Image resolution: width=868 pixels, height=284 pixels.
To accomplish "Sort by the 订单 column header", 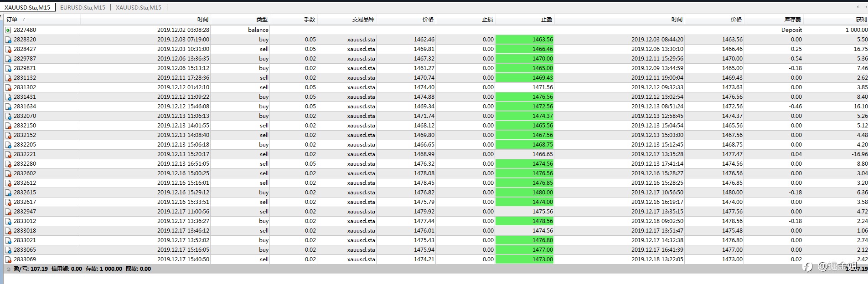I will click(x=12, y=20).
